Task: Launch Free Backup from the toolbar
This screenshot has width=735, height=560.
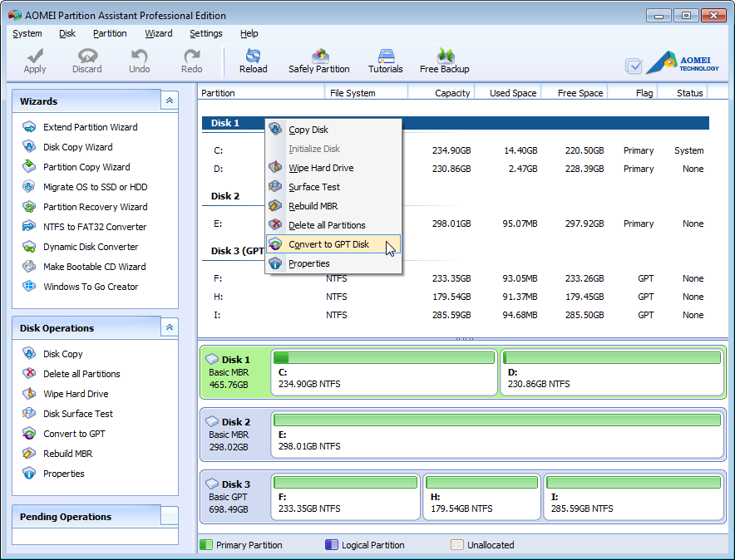Action: pyautogui.click(x=444, y=59)
